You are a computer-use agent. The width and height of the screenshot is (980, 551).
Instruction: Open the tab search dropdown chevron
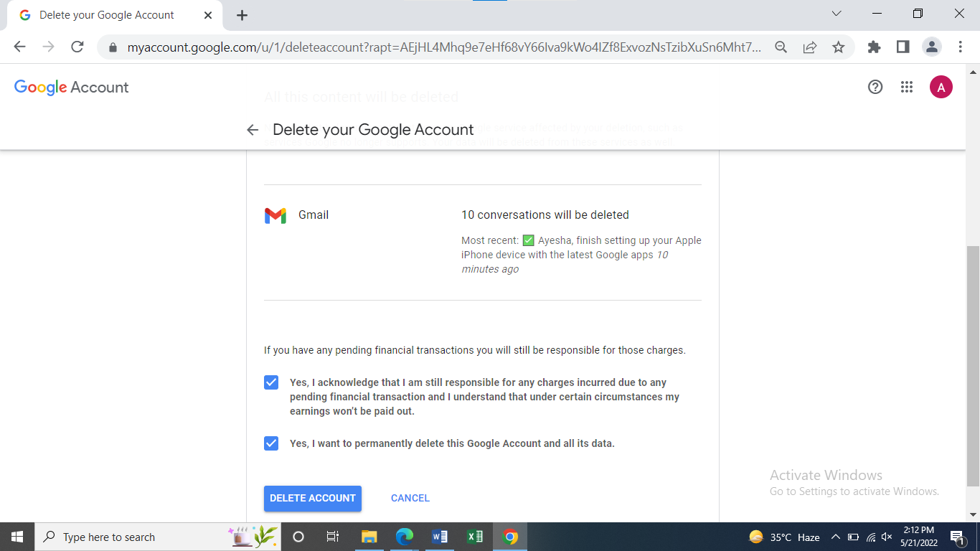pyautogui.click(x=837, y=14)
